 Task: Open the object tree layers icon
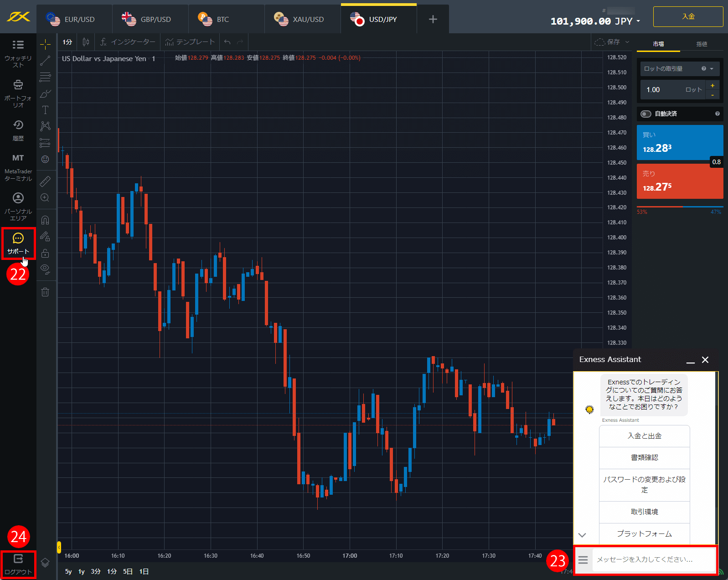[x=45, y=563]
